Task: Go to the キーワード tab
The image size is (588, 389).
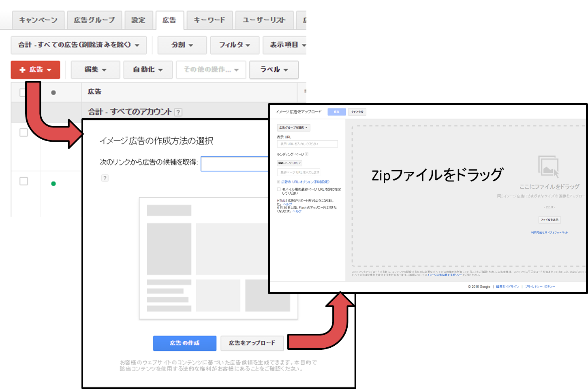Action: click(210, 20)
